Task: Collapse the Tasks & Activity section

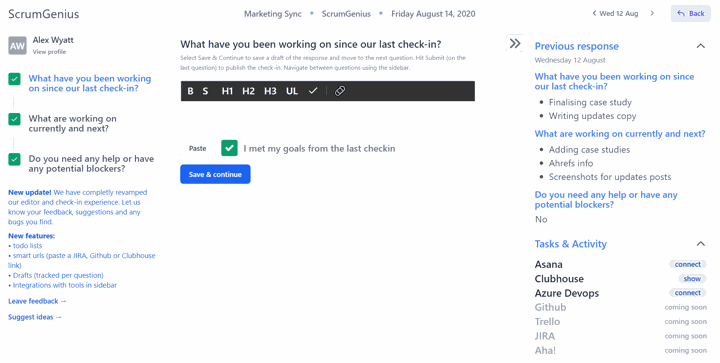Action: (701, 244)
